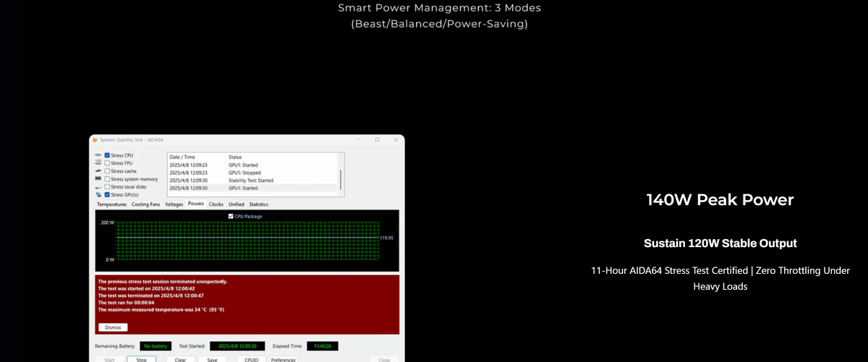Click the Date / Time column header

point(182,157)
